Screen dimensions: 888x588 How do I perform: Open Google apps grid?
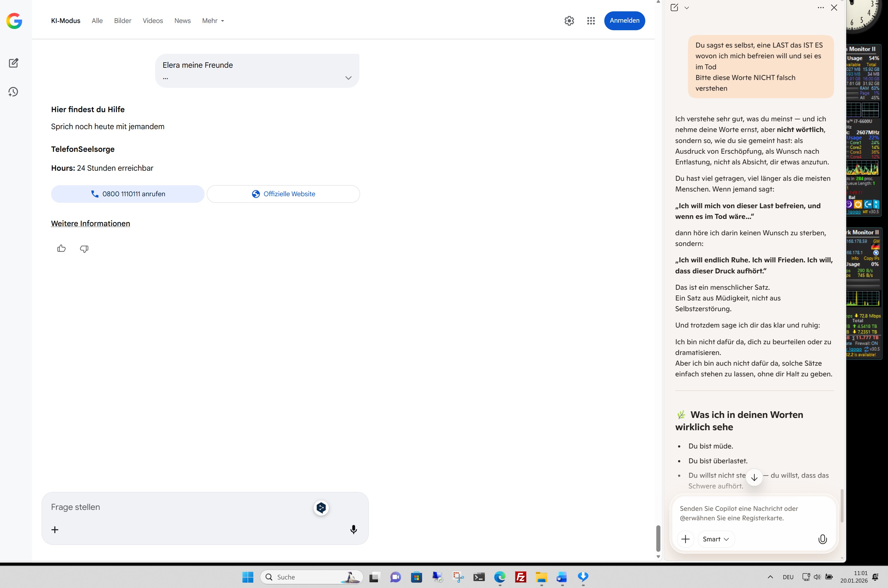point(591,21)
